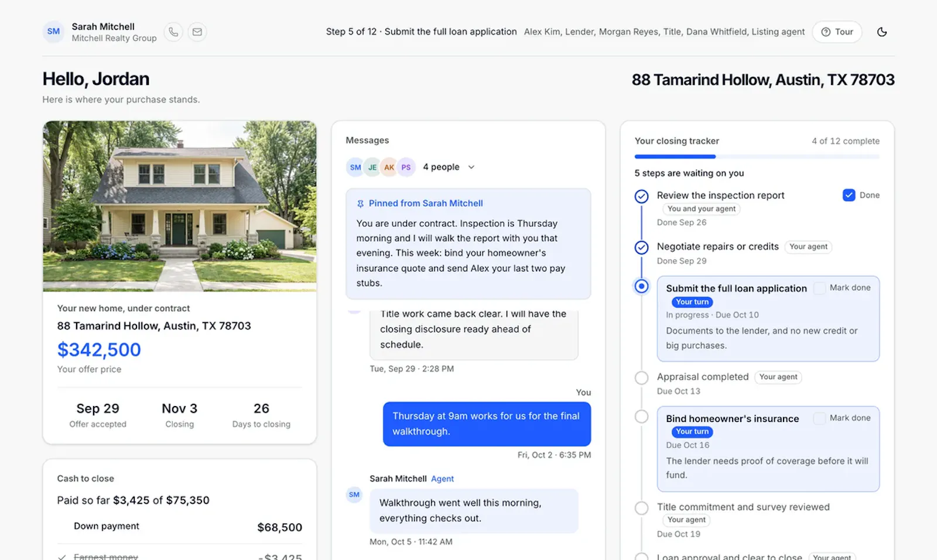This screenshot has height=560, width=937.
Task: Click the Negotiate repairs or credits step title
Action: click(718, 247)
